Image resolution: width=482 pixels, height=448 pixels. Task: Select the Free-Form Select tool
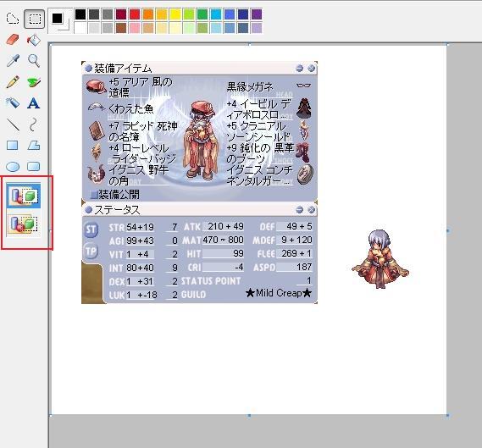pos(13,19)
